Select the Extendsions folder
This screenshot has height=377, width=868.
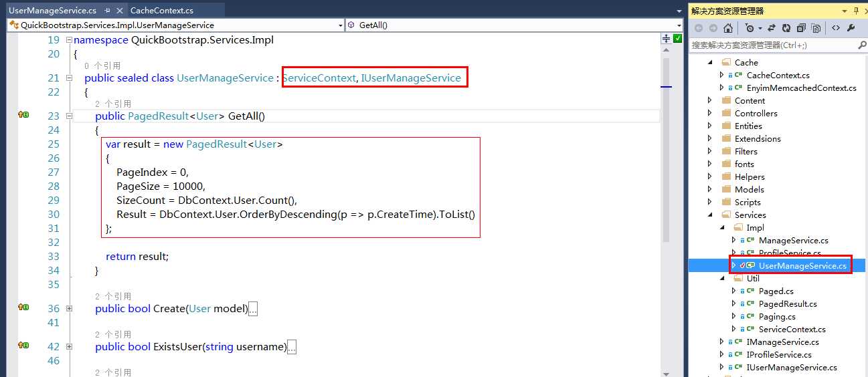click(758, 138)
